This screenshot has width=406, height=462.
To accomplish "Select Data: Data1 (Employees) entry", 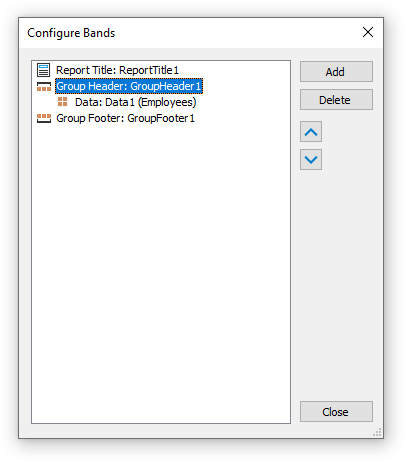I will tap(135, 102).
